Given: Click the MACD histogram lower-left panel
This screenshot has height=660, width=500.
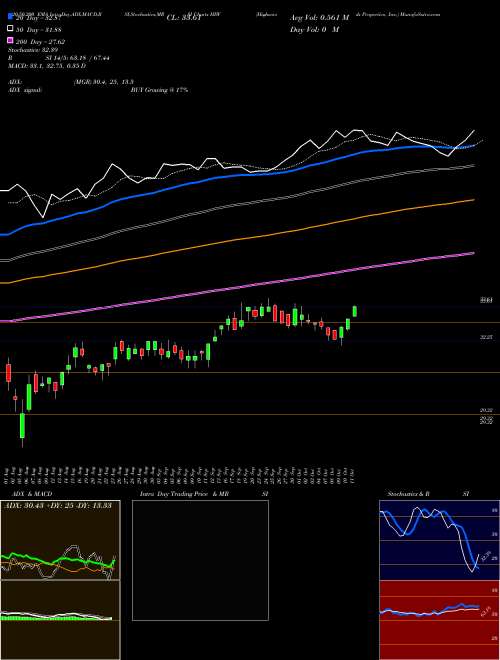Looking at the screenshot, I should 60,620.
